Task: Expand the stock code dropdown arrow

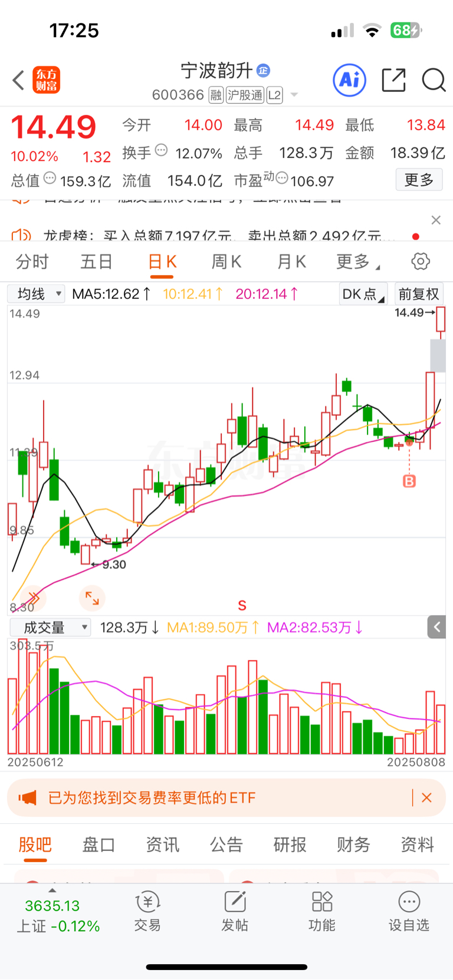Action: pyautogui.click(x=294, y=95)
